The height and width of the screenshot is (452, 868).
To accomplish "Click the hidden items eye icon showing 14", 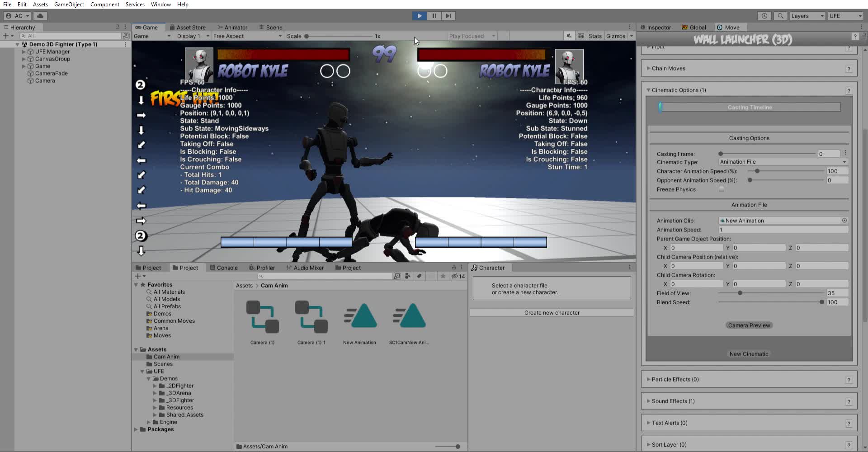I will click(456, 276).
